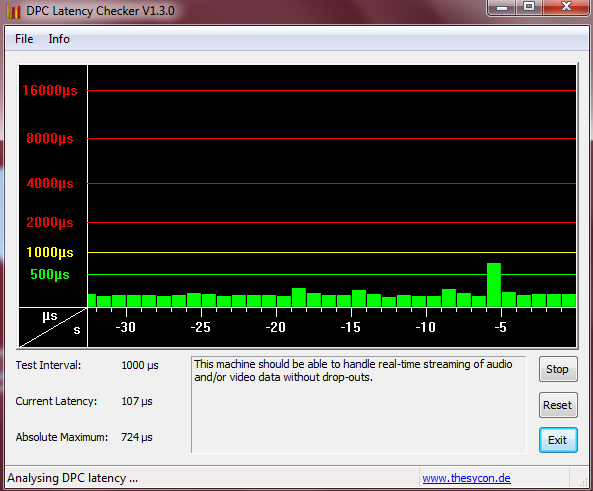Image resolution: width=593 pixels, height=491 pixels.
Task: Click the -10 time axis label
Action: [425, 327]
